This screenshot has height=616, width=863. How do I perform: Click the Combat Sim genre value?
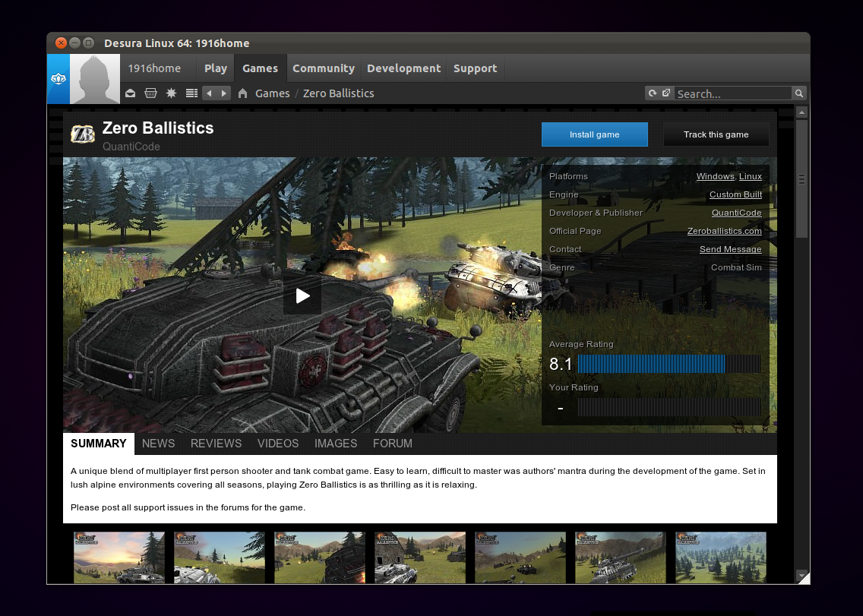click(x=736, y=267)
